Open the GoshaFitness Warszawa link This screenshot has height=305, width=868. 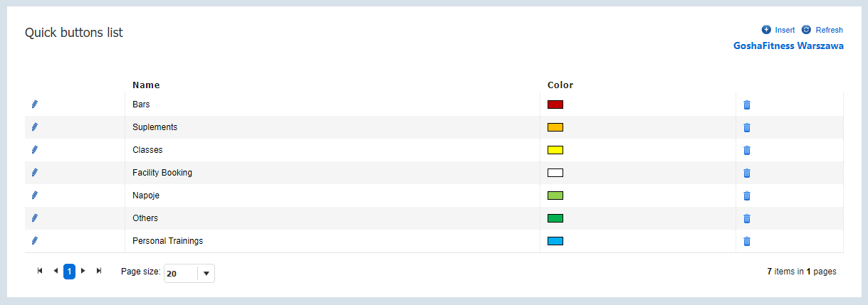click(788, 46)
